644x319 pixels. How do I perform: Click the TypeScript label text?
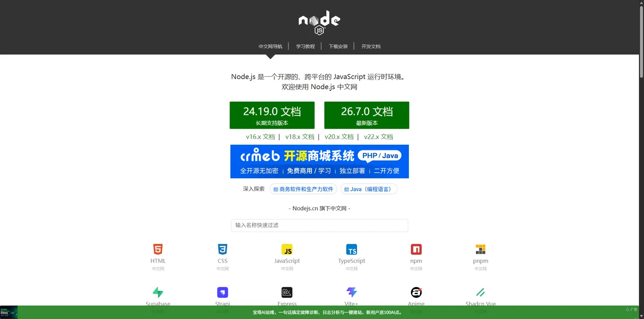click(x=351, y=261)
